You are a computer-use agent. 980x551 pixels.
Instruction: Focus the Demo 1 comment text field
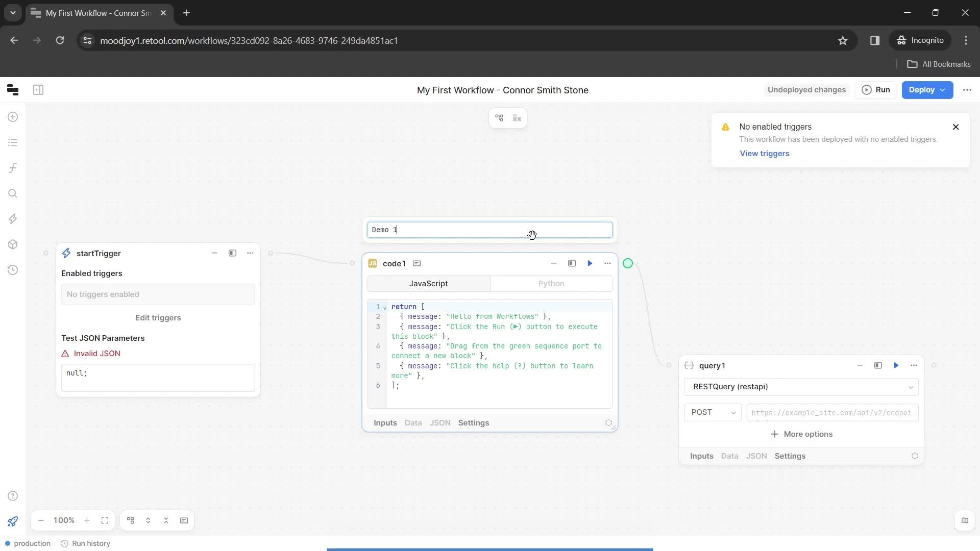click(x=490, y=230)
